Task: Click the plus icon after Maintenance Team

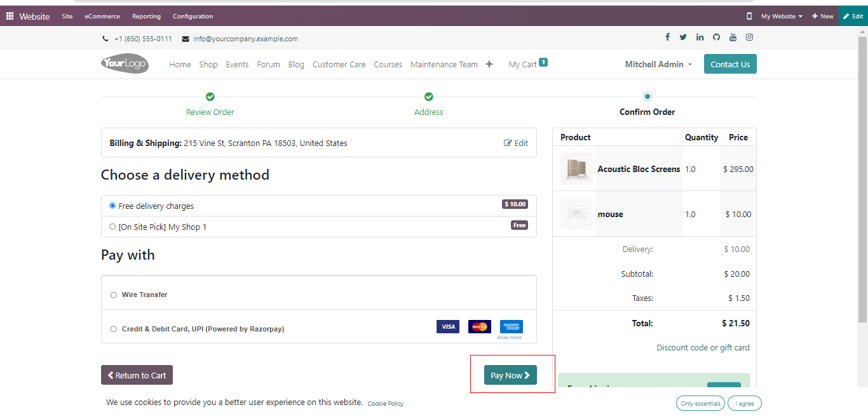Action: click(489, 64)
